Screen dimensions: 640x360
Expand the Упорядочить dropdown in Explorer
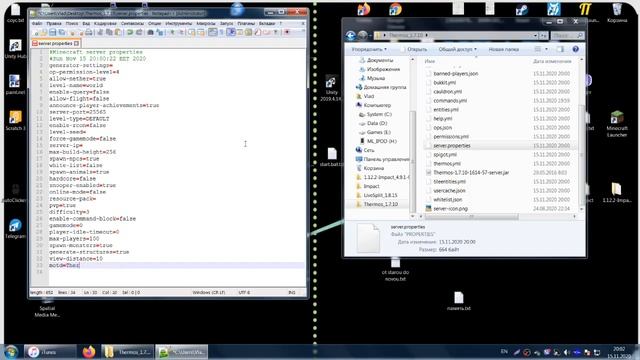coord(369,49)
